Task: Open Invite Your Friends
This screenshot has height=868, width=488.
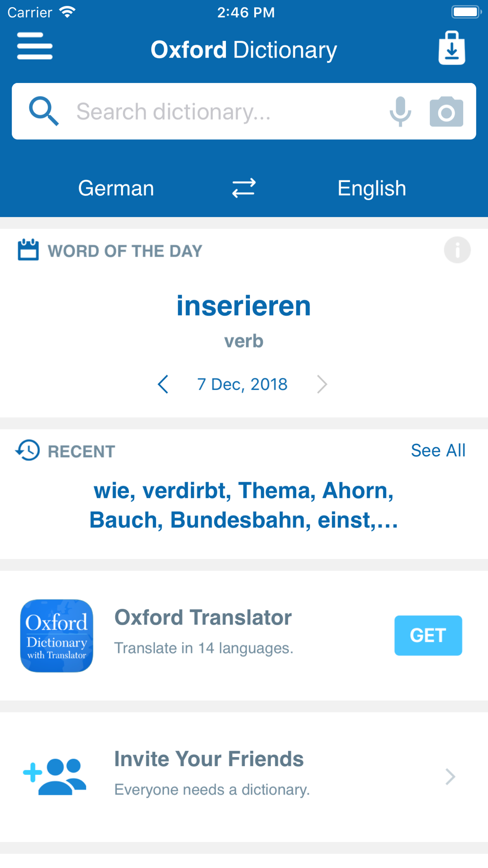Action: (244, 776)
